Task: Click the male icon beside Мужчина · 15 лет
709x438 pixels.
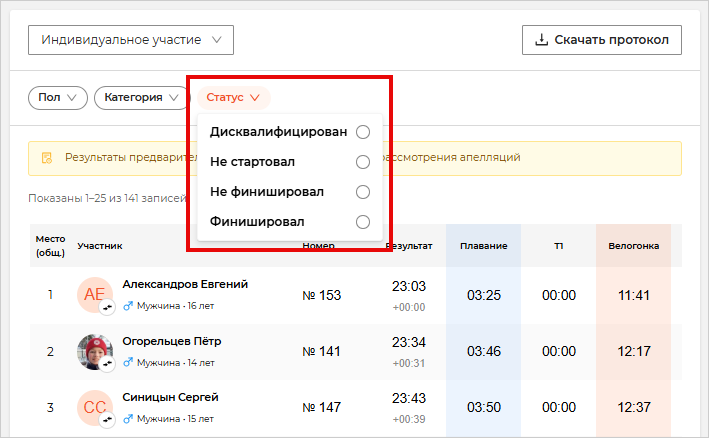Action: [128, 419]
